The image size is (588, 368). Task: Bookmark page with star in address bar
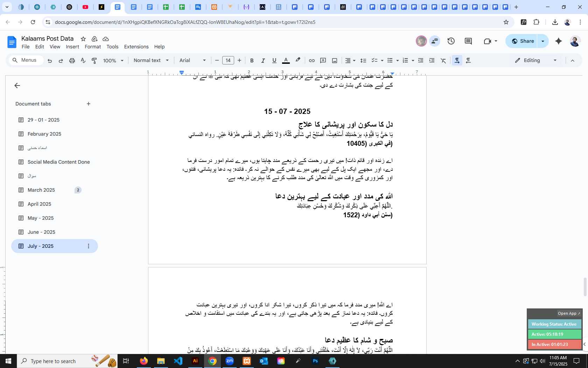pos(506,22)
